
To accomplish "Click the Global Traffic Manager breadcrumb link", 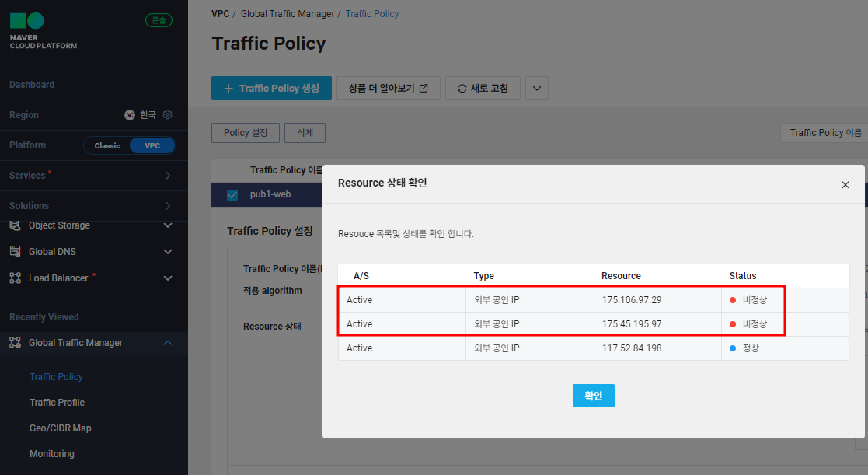I will click(288, 13).
